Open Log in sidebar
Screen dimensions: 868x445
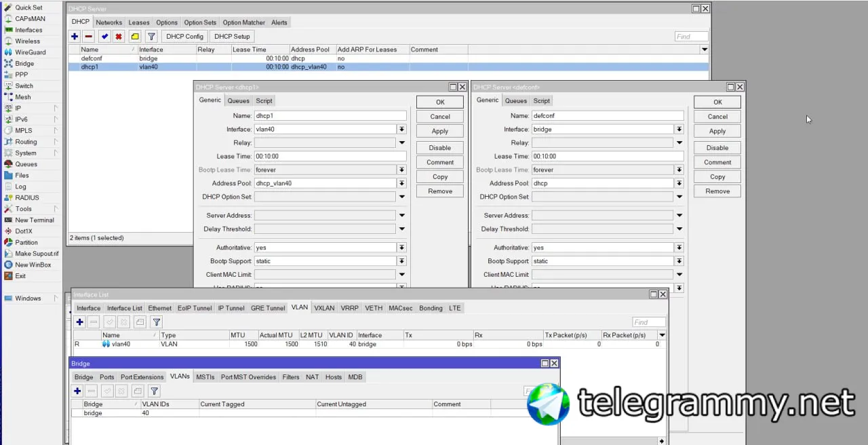tap(20, 187)
